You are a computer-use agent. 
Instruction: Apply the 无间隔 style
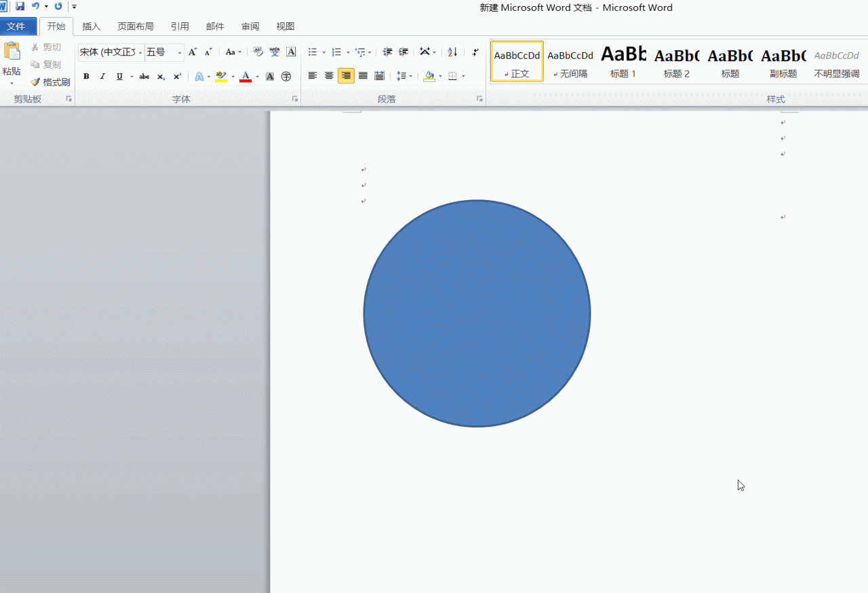570,62
